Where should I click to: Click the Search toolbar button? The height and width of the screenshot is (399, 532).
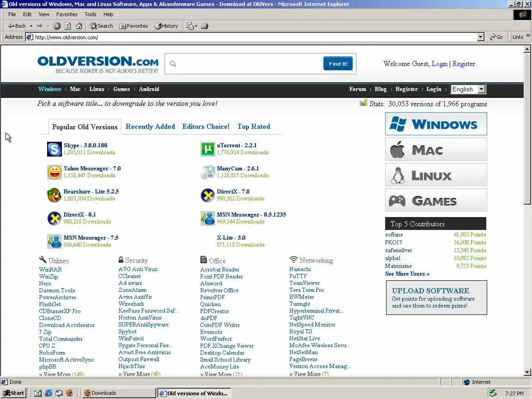click(x=102, y=26)
